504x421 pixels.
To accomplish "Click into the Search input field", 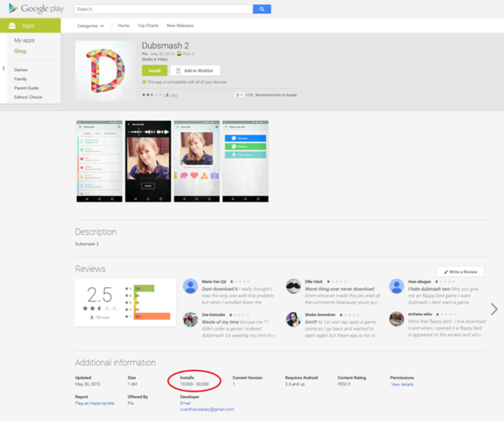I will (x=163, y=9).
